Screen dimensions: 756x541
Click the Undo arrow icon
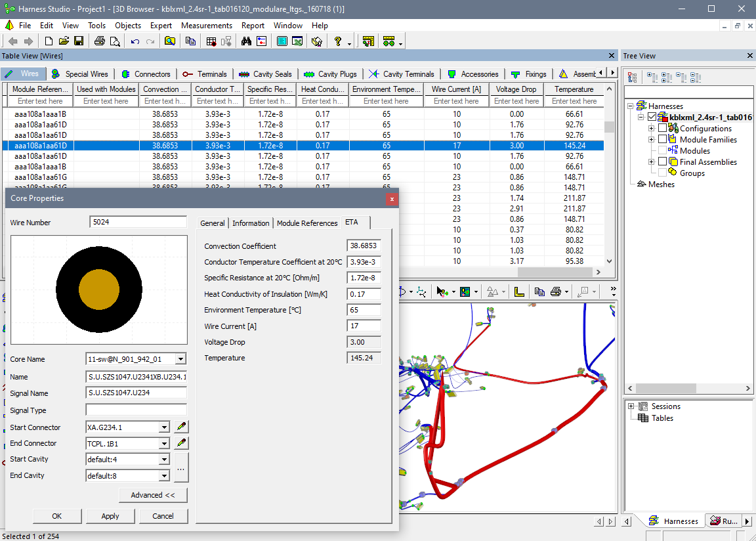[x=135, y=41]
